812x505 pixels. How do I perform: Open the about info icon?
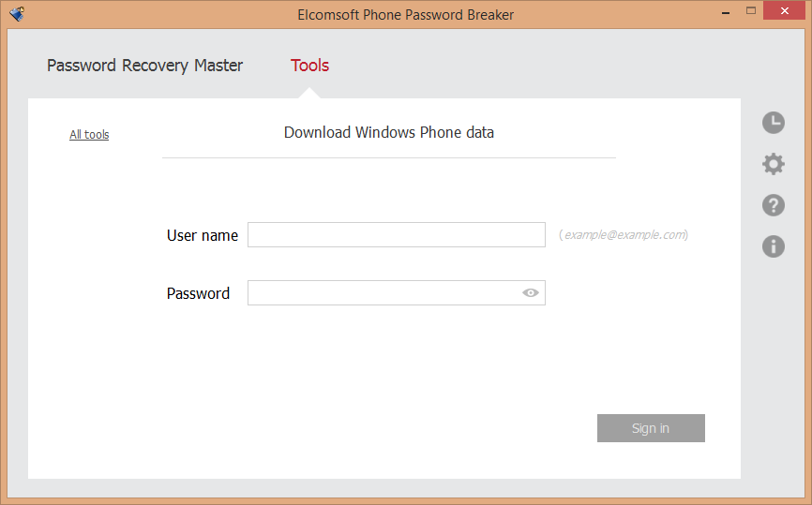pyautogui.click(x=774, y=246)
